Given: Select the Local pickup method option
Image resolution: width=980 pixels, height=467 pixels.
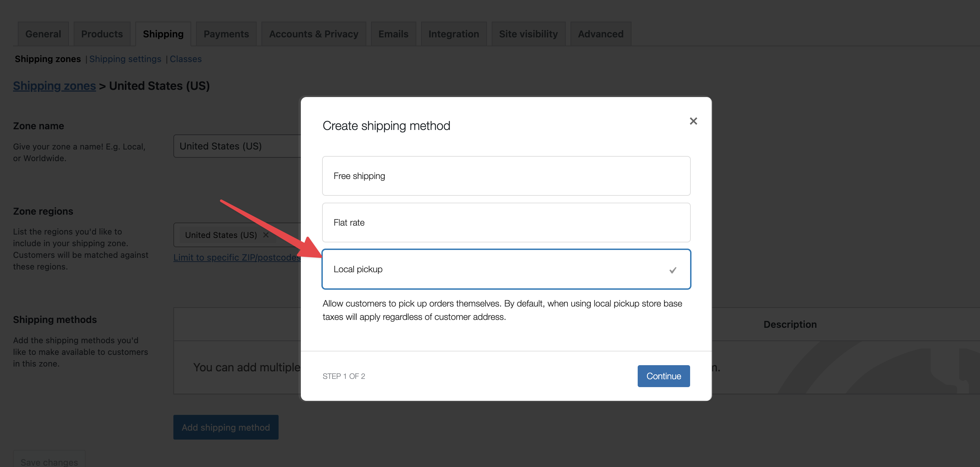Looking at the screenshot, I should click(x=506, y=269).
